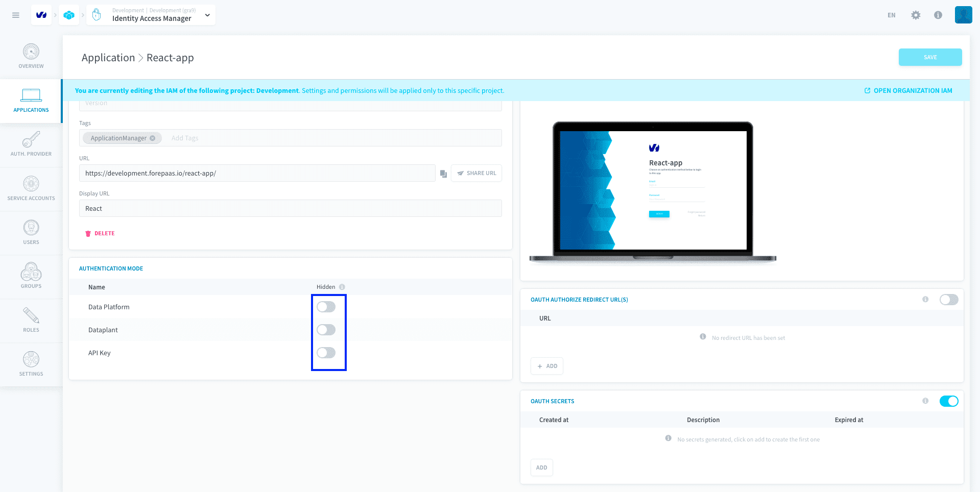Toggle Hidden for Data Platform

(x=326, y=307)
